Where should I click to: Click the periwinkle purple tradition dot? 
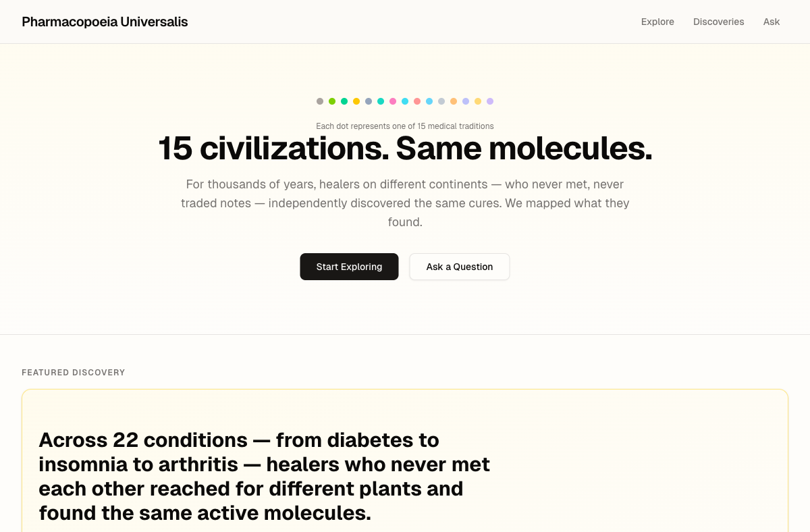coord(465,101)
